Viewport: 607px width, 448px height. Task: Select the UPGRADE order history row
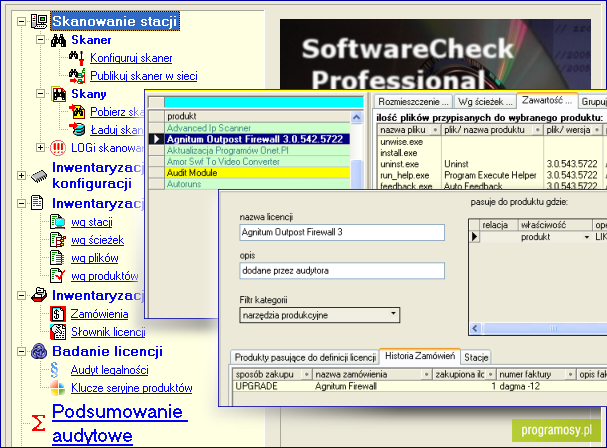420,386
